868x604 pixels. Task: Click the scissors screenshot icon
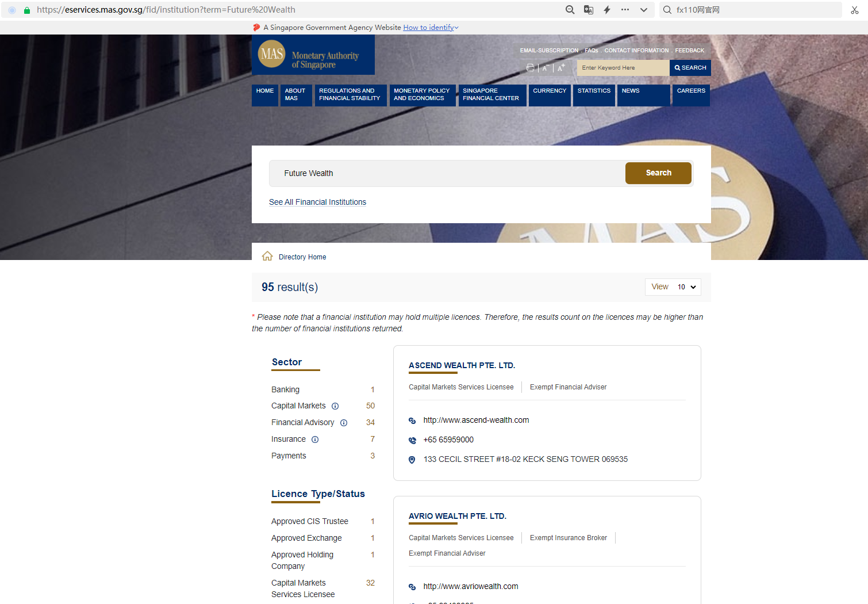(855, 10)
